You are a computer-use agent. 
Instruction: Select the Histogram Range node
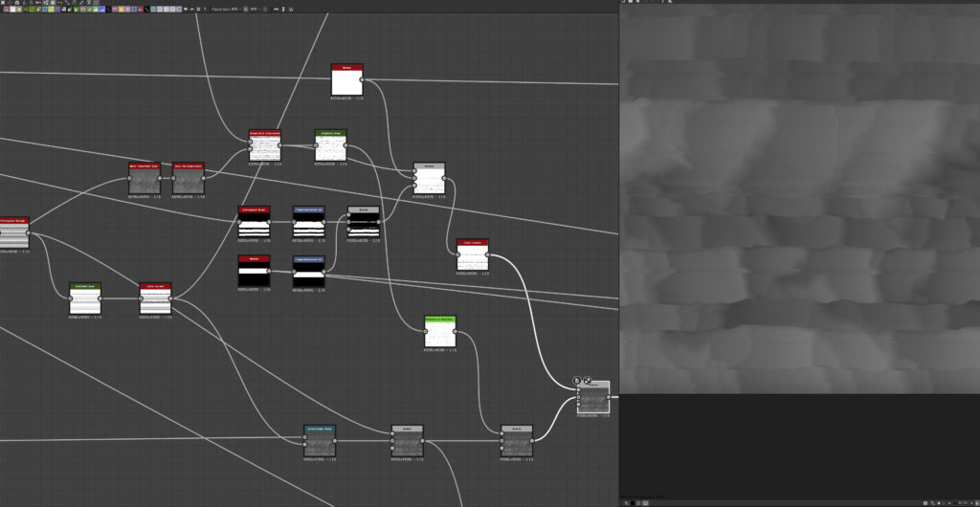[x=13, y=232]
